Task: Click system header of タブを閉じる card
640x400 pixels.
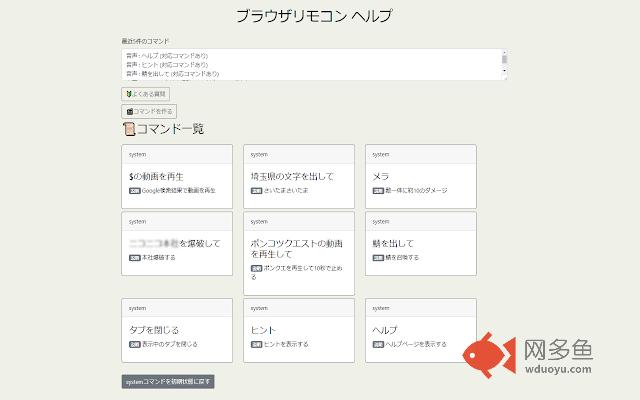Action: tap(177, 308)
